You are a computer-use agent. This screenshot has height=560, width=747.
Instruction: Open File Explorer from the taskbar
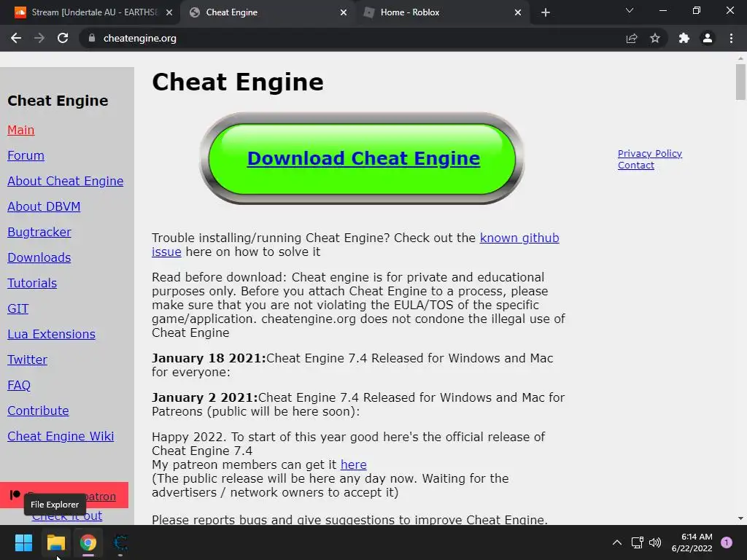pyautogui.click(x=55, y=542)
